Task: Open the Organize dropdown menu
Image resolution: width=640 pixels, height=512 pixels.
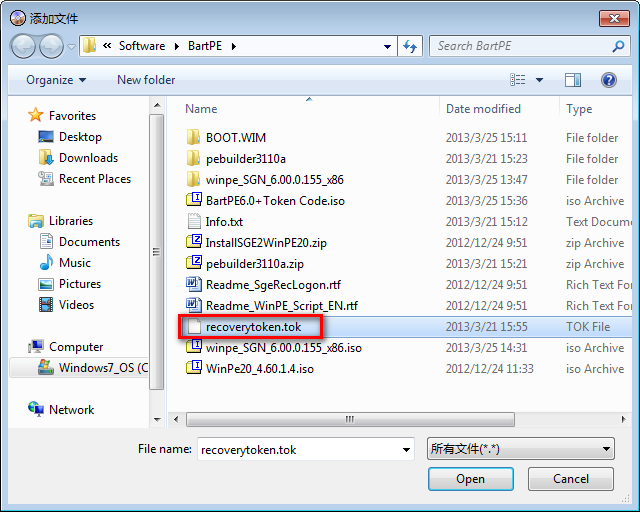Action: 56,80
